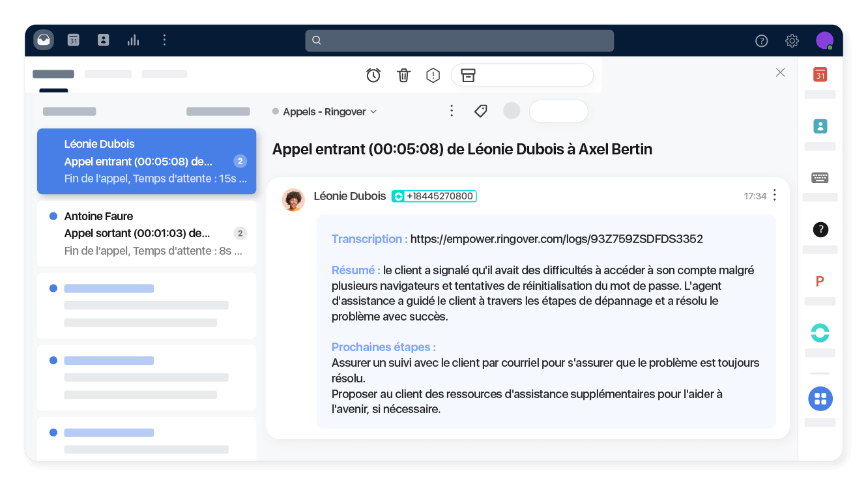Click the trash icon to delete conversation
This screenshot has width=868, height=486.
coord(403,75)
